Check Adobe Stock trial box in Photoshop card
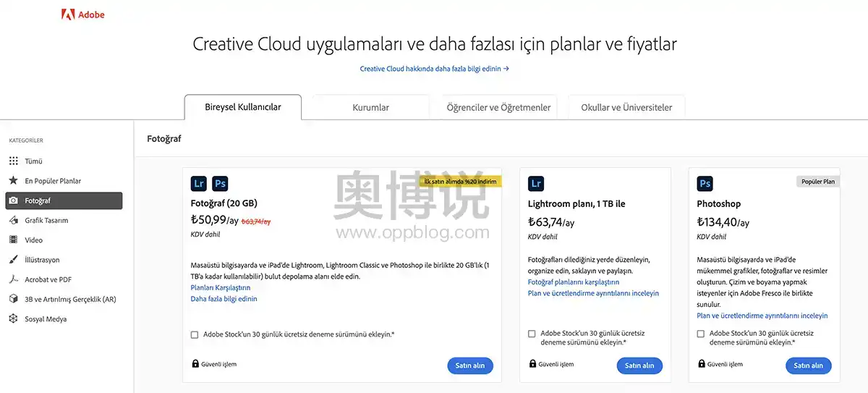This screenshot has height=393, width=868. [701, 334]
